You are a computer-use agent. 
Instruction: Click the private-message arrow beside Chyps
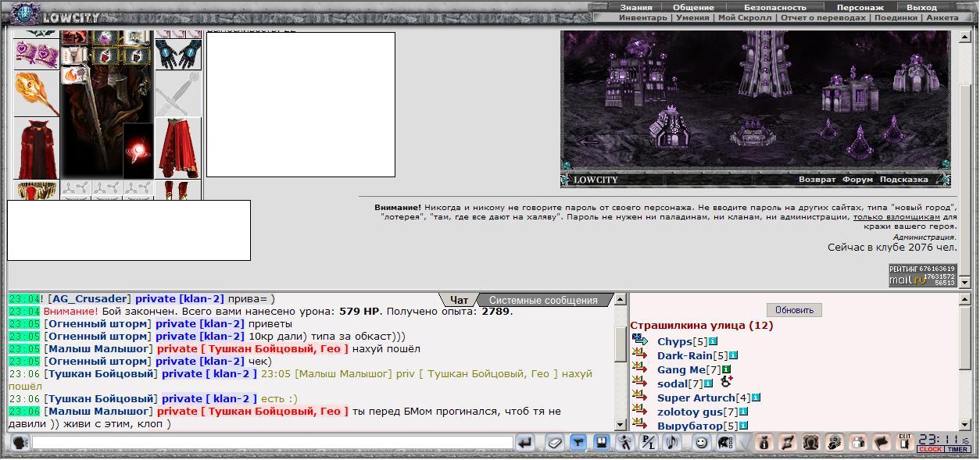point(641,341)
